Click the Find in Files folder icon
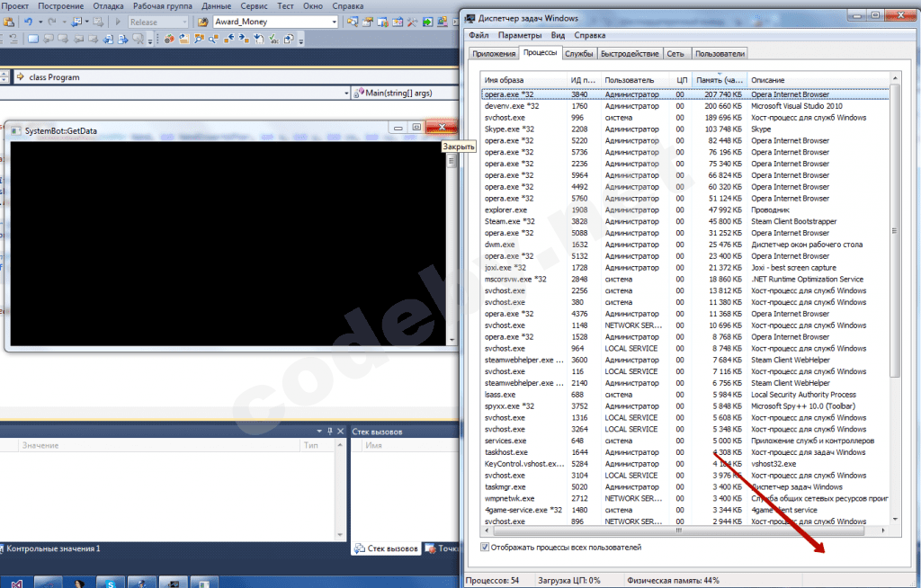This screenshot has height=588, width=921. (202, 22)
